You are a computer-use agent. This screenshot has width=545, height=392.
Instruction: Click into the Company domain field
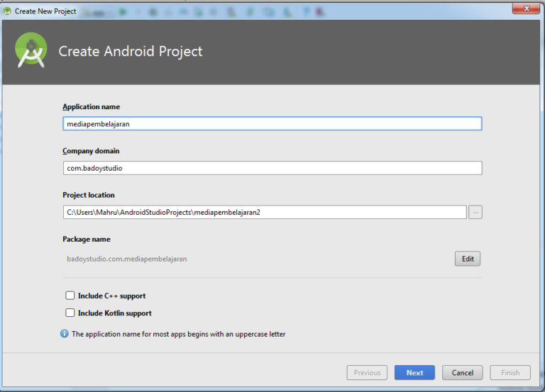pos(272,168)
